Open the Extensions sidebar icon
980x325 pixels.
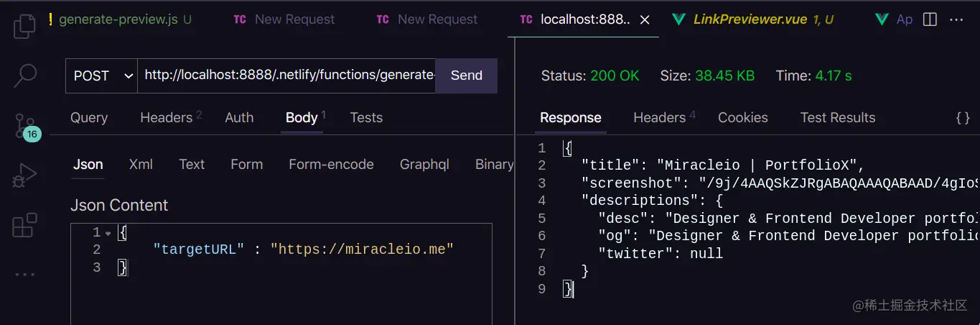[25, 225]
